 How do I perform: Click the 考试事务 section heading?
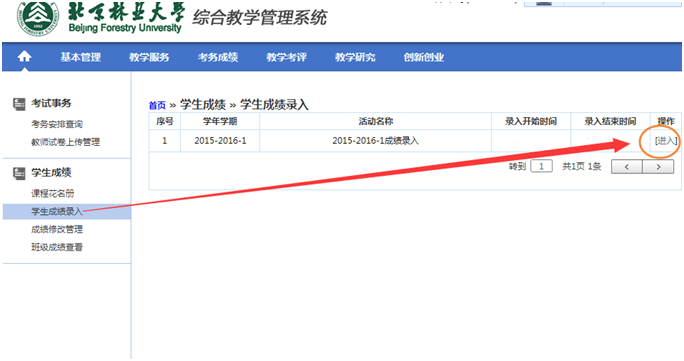(51, 103)
